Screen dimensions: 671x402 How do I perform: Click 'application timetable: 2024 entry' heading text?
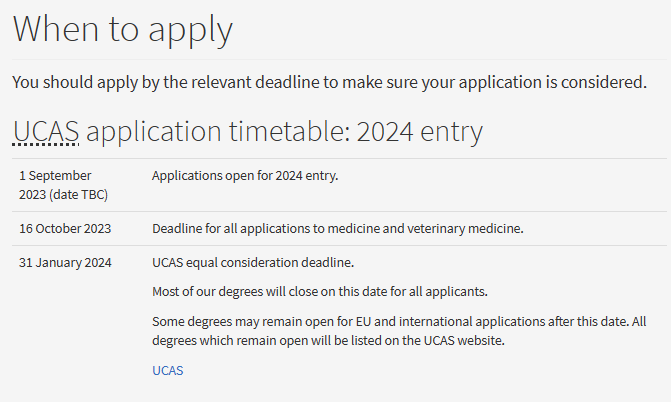[285, 131]
